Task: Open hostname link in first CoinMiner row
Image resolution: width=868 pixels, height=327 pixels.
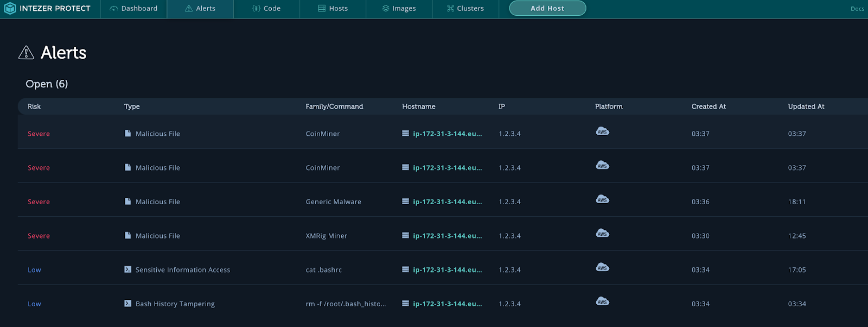Action: pyautogui.click(x=448, y=134)
